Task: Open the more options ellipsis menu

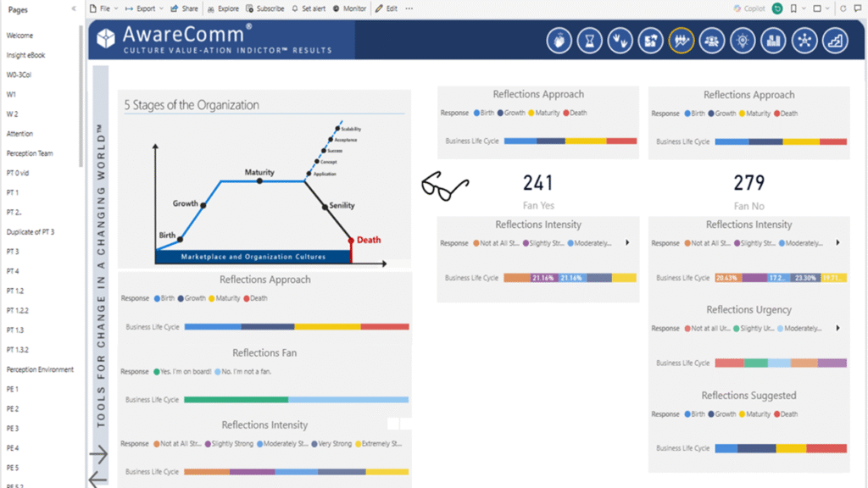Action: [409, 8]
